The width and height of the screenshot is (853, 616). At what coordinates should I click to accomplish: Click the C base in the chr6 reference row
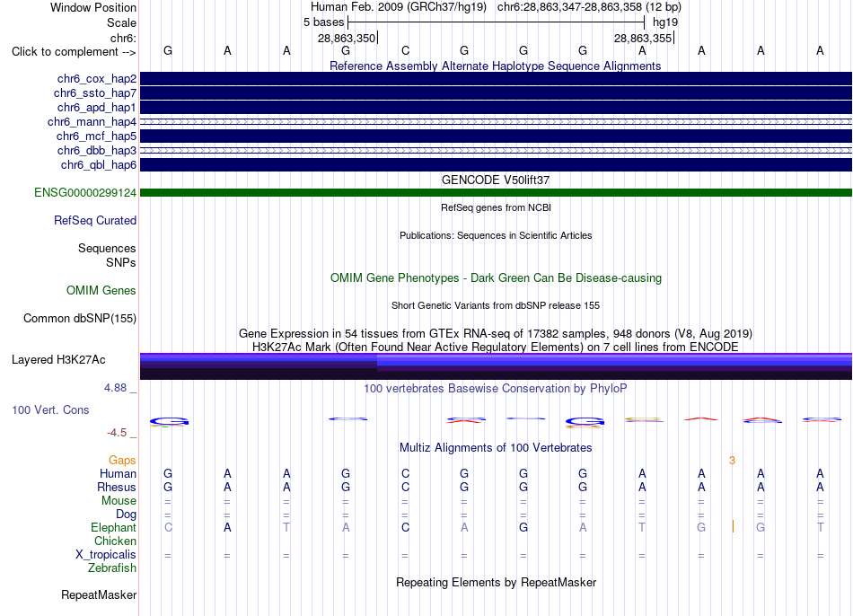[x=405, y=50]
